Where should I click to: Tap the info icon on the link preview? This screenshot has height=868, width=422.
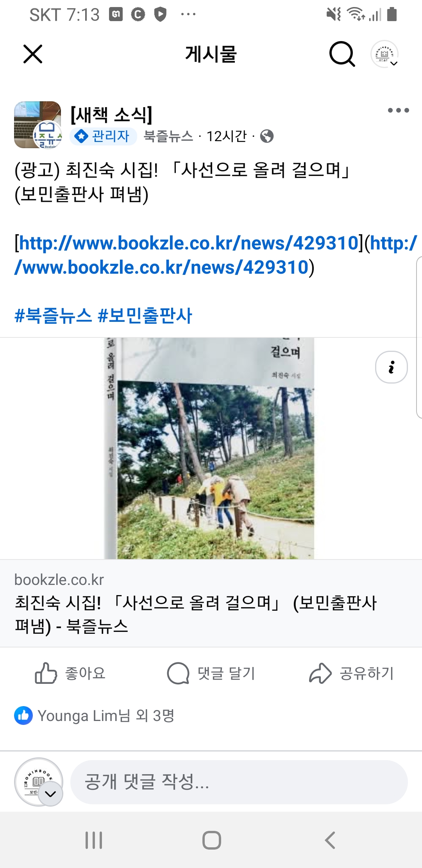[x=391, y=367]
